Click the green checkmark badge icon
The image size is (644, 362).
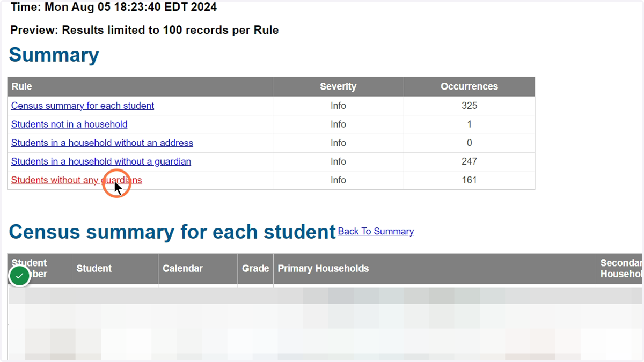point(20,276)
